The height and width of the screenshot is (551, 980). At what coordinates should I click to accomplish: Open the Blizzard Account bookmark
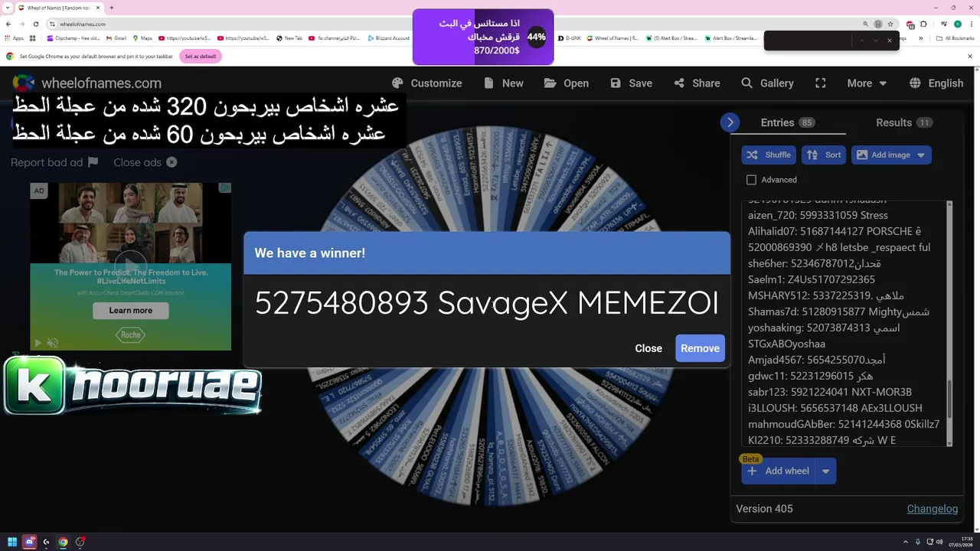coord(388,38)
